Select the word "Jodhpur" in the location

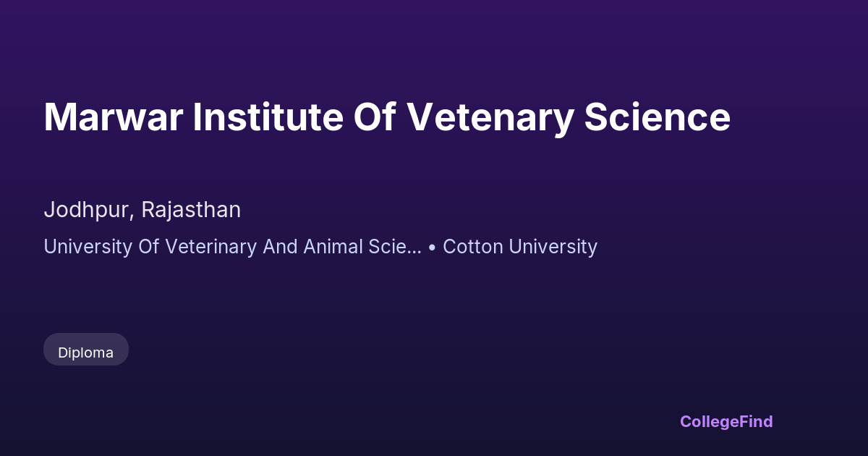(87, 210)
